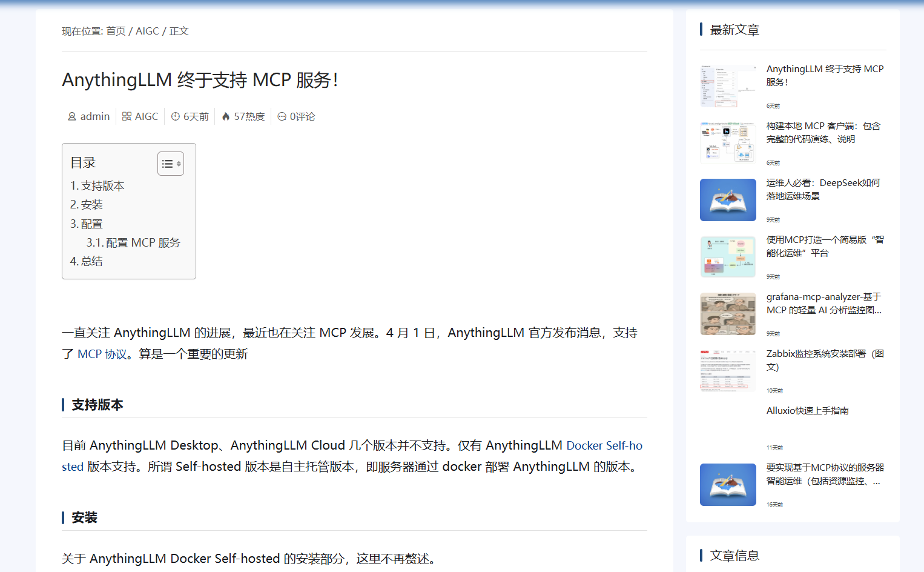
Task: Click the 目录 contents heading
Action: point(83,163)
